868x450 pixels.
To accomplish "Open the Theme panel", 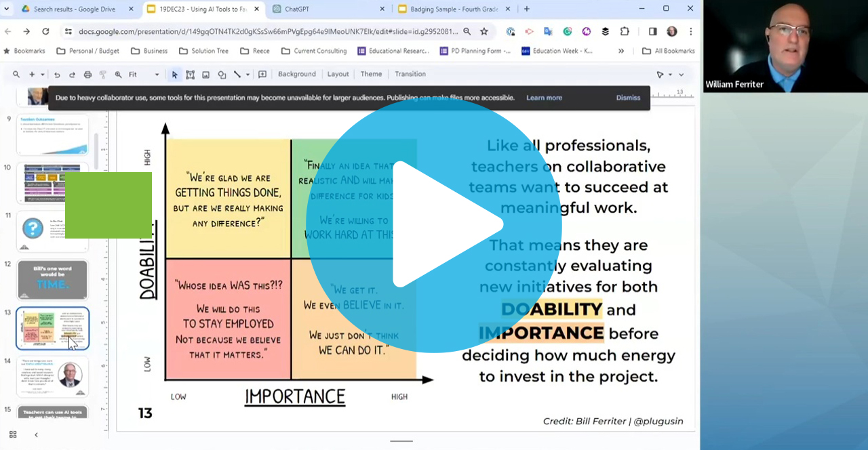I will coord(371,74).
